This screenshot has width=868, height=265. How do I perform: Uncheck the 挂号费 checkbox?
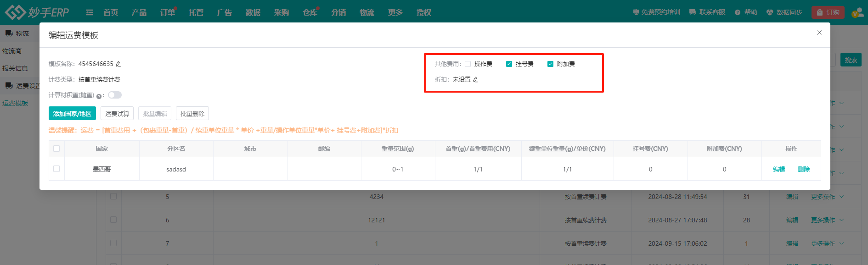[509, 64]
